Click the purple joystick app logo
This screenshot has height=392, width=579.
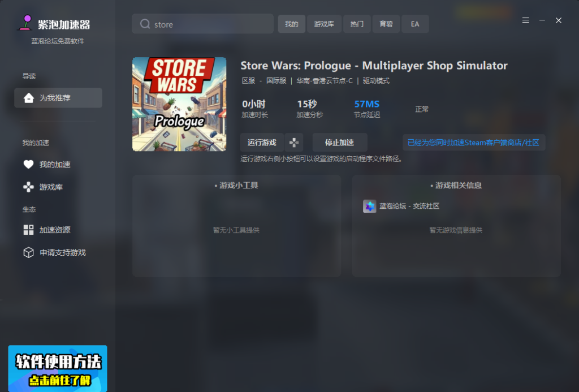click(25, 23)
